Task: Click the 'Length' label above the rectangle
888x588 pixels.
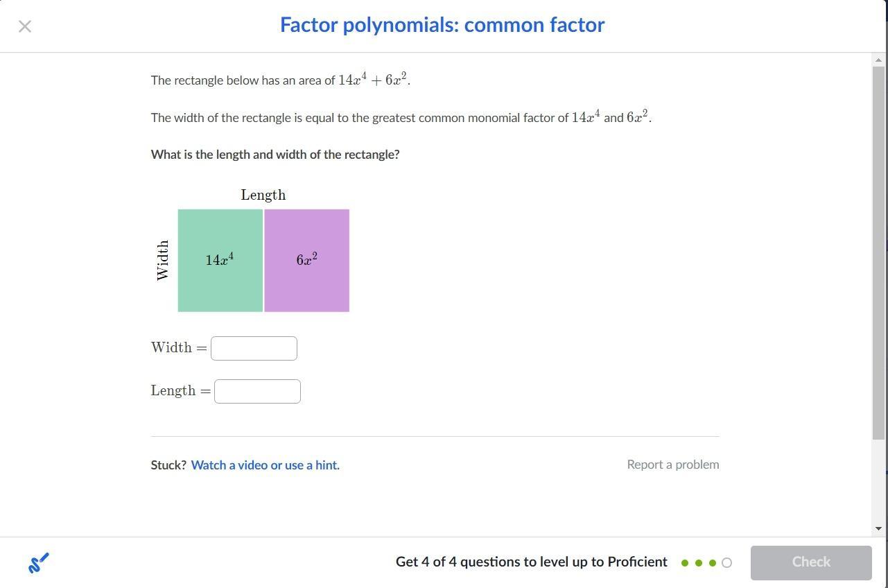Action: coord(263,195)
